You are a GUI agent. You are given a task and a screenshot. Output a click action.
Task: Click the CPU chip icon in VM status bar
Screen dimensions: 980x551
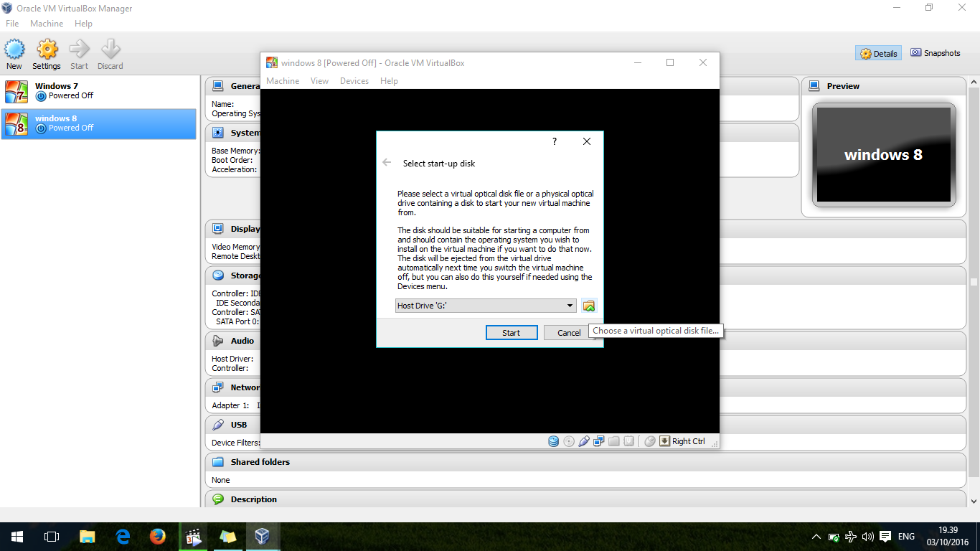629,441
